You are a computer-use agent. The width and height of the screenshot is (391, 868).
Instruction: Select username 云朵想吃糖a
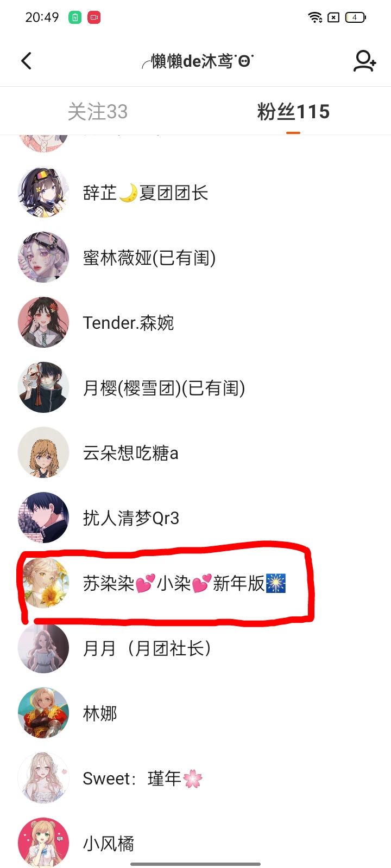coord(130,453)
